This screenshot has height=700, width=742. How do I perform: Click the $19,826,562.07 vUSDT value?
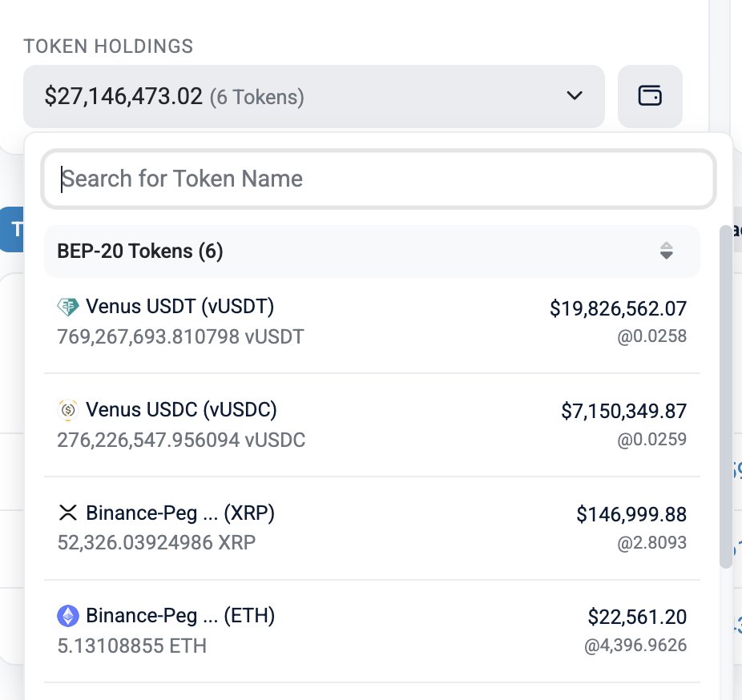point(618,308)
